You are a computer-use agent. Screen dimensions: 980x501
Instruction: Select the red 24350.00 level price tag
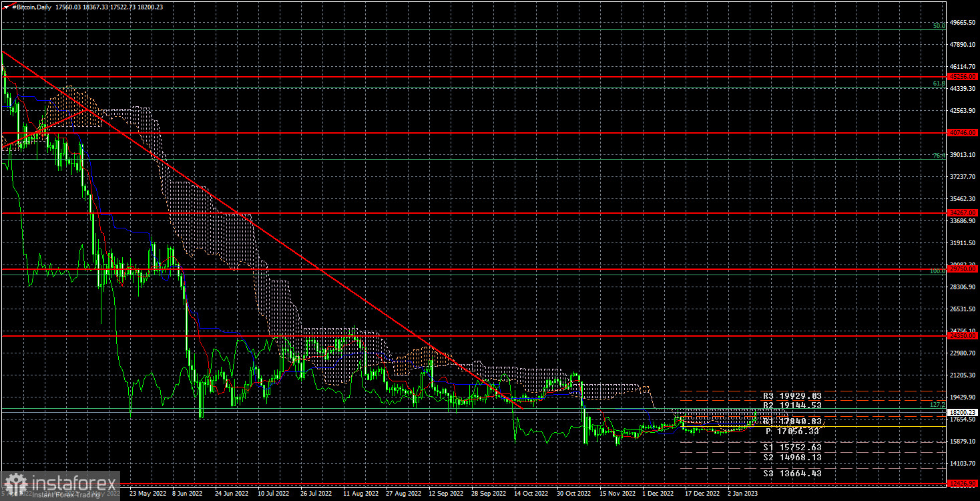[963, 336]
